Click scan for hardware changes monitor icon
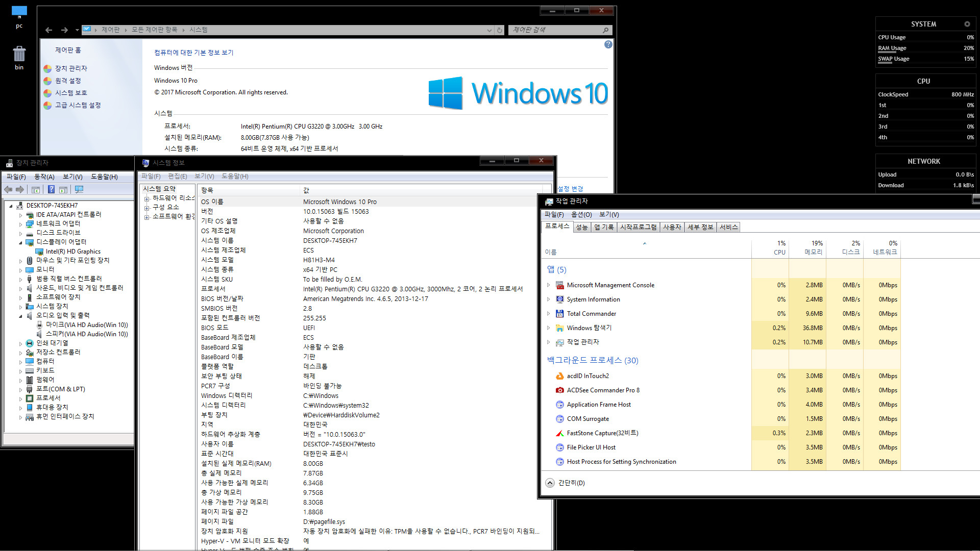The width and height of the screenshot is (980, 551). [x=79, y=189]
